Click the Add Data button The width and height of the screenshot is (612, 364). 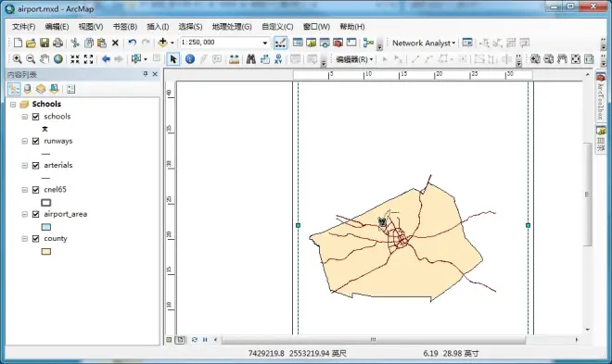pos(163,43)
